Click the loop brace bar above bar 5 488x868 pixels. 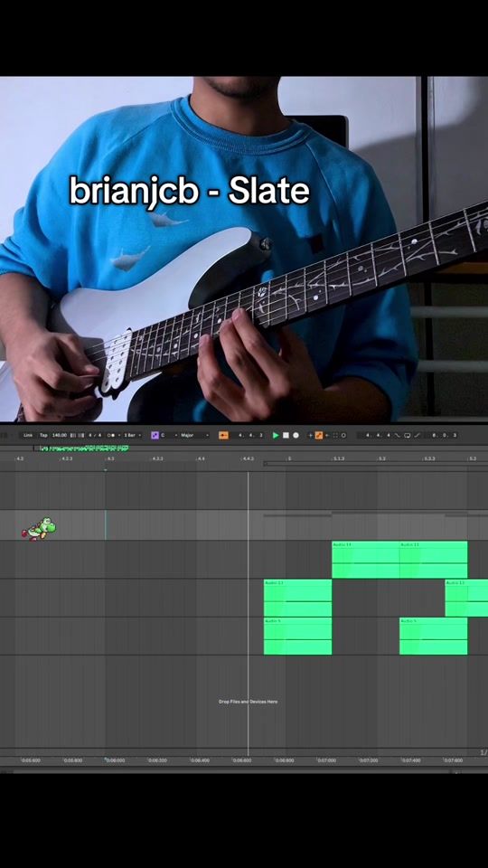tap(376, 464)
